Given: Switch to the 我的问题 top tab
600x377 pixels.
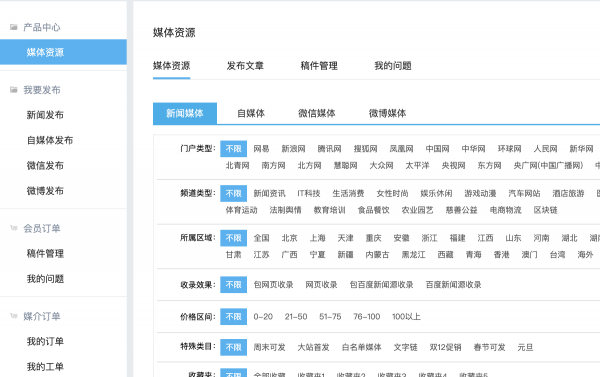Looking at the screenshot, I should pos(393,66).
